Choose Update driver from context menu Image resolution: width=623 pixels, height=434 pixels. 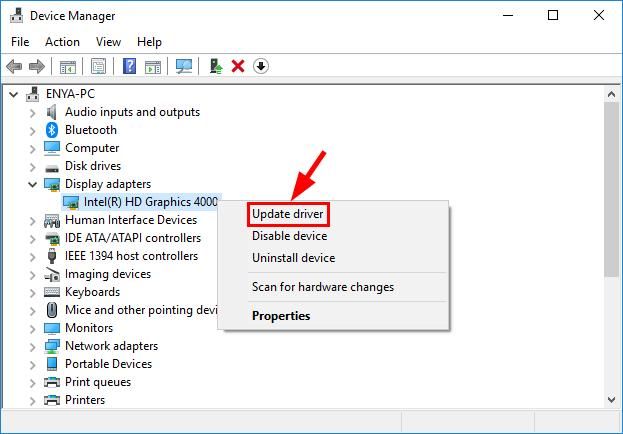(288, 214)
